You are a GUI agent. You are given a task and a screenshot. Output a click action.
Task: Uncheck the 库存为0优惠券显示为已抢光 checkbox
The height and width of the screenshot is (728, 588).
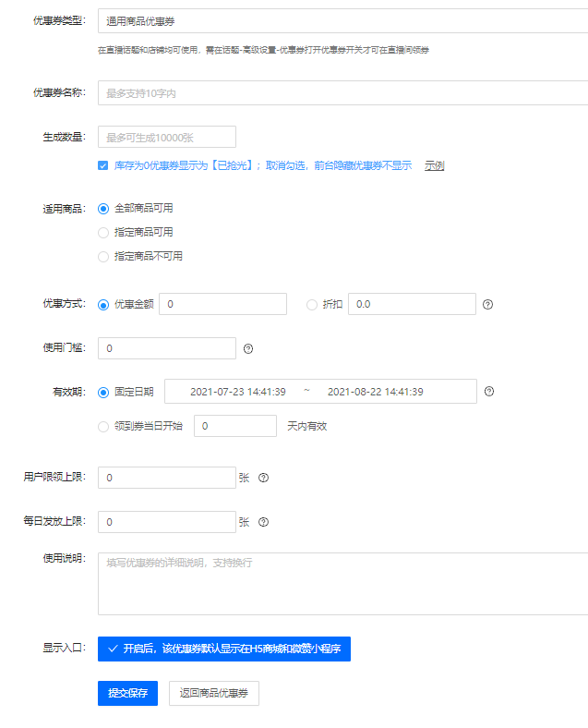[103, 165]
